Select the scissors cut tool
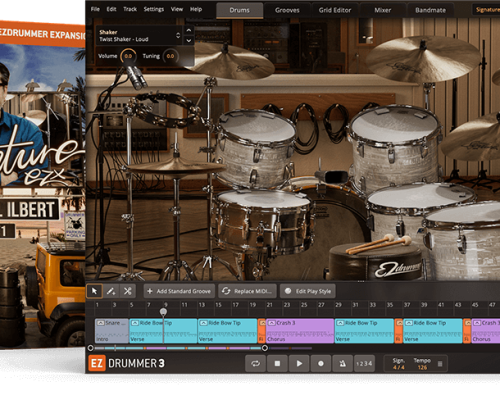500x400 pixels. pyautogui.click(x=128, y=291)
